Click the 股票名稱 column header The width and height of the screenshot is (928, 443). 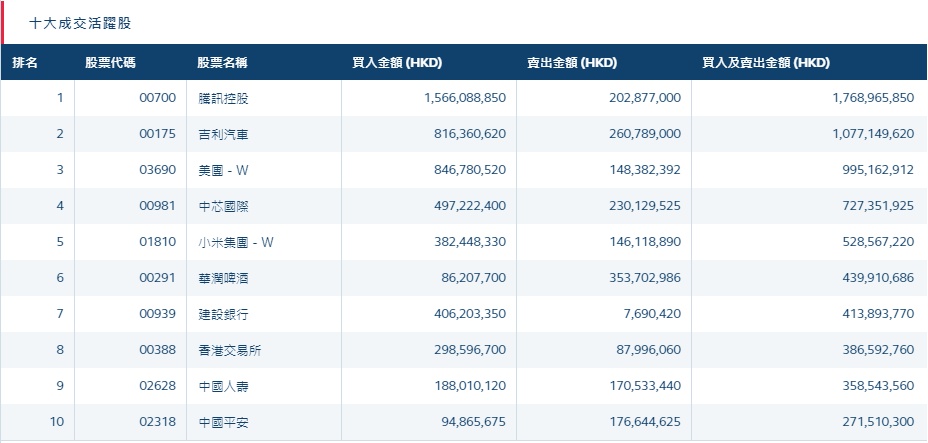pos(222,63)
